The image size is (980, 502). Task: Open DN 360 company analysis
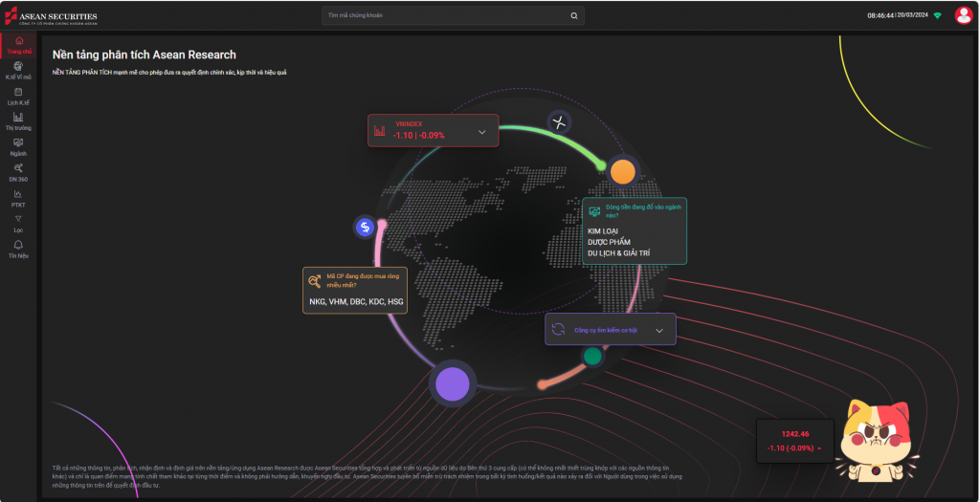click(19, 173)
